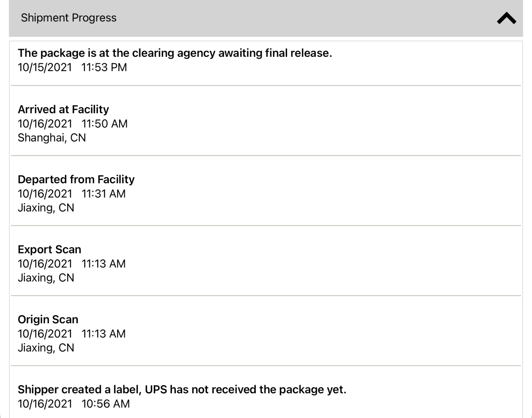The width and height of the screenshot is (532, 418).
Task: Select the Export Scan entry title
Action: [x=49, y=249]
